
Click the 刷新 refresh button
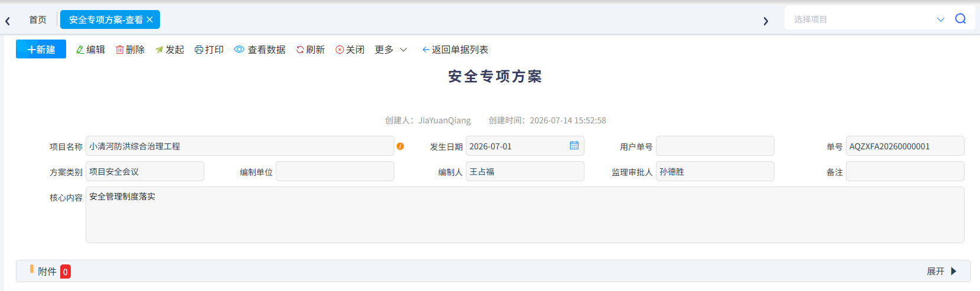coord(311,50)
